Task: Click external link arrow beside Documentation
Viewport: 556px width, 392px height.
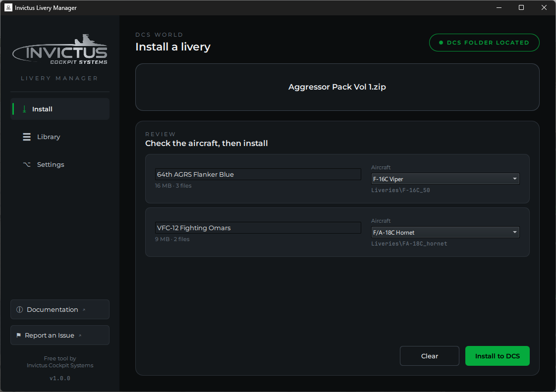Action: (84, 309)
